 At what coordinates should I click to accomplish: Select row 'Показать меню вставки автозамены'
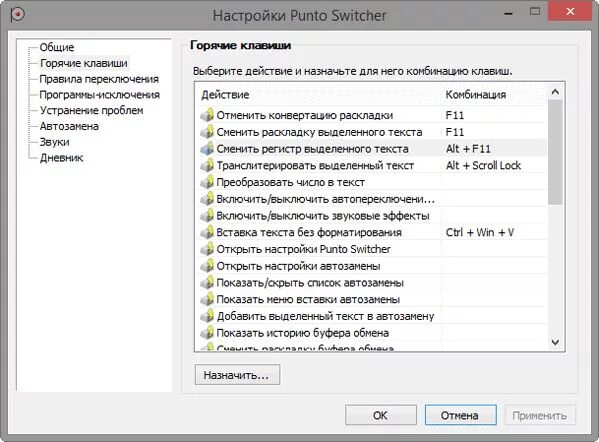372,299
